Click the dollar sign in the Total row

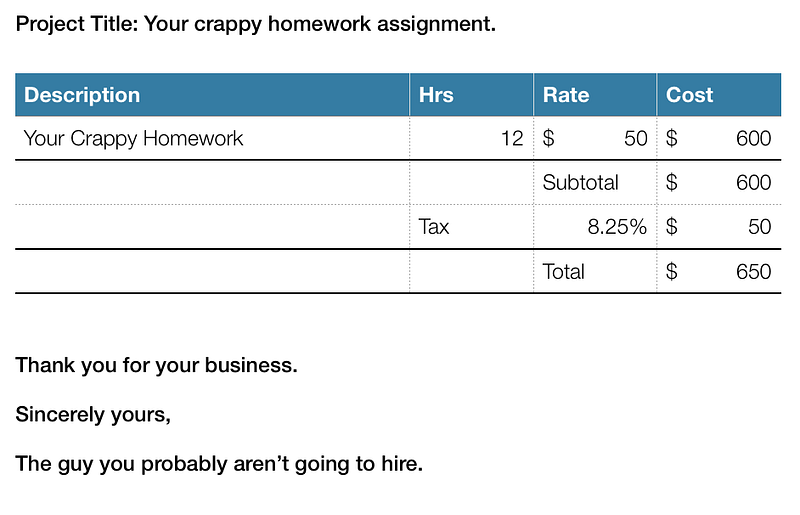pyautogui.click(x=671, y=272)
